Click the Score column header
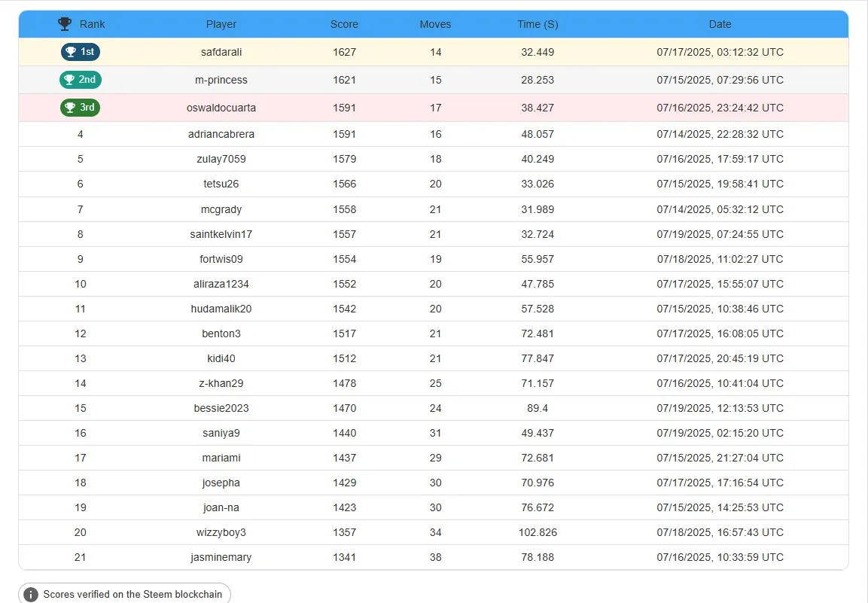 344,24
